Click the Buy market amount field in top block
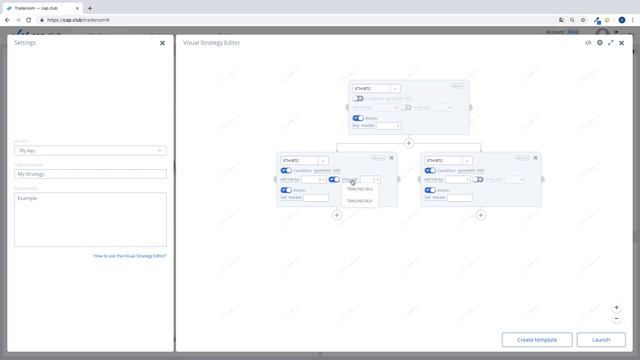This screenshot has width=640, height=360. (x=389, y=126)
